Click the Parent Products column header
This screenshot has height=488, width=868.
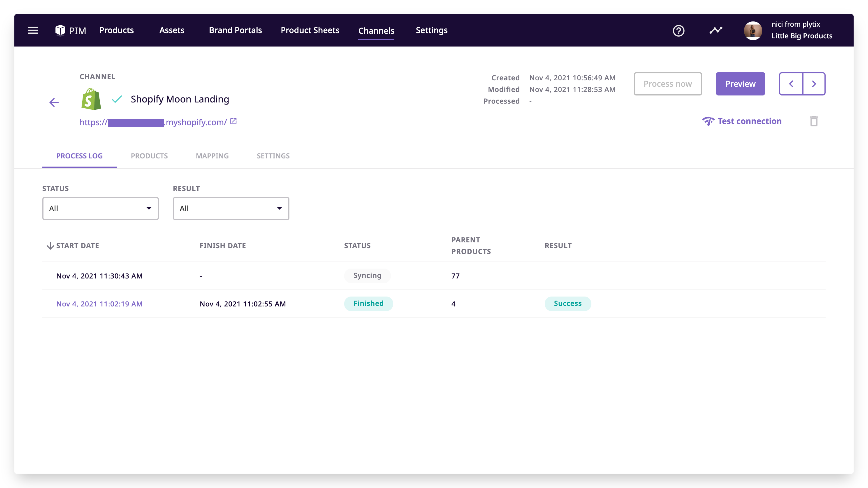[471, 246]
